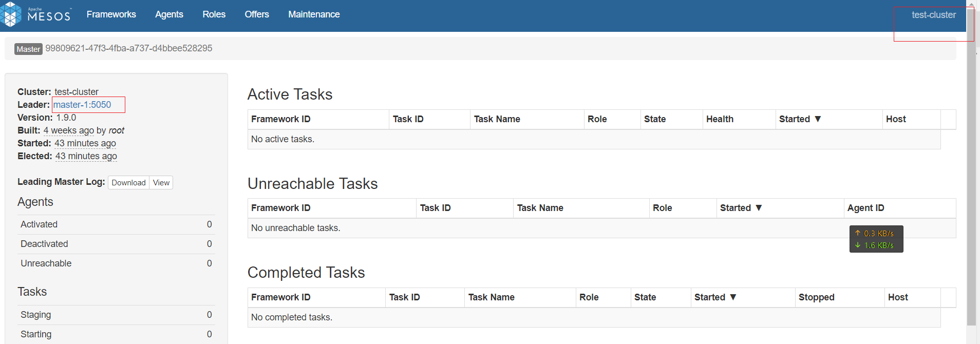This screenshot has width=980, height=344.
Task: View the leading master log
Action: (161, 183)
